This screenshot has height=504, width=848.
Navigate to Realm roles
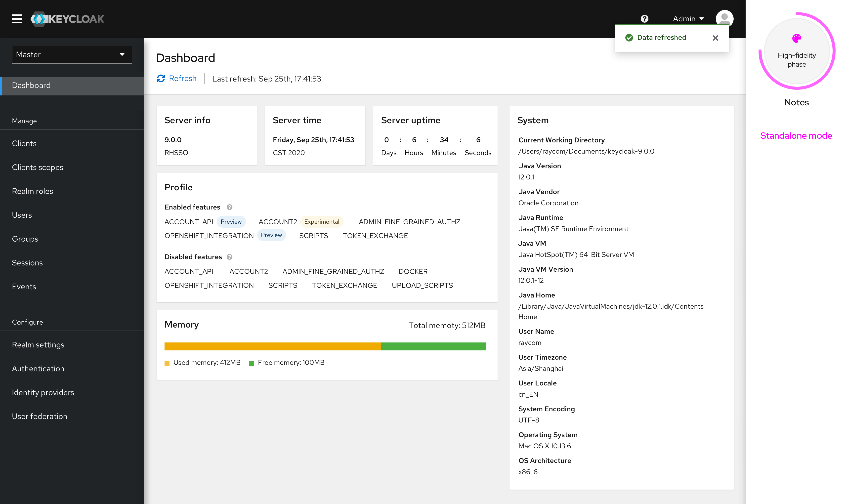click(x=33, y=191)
